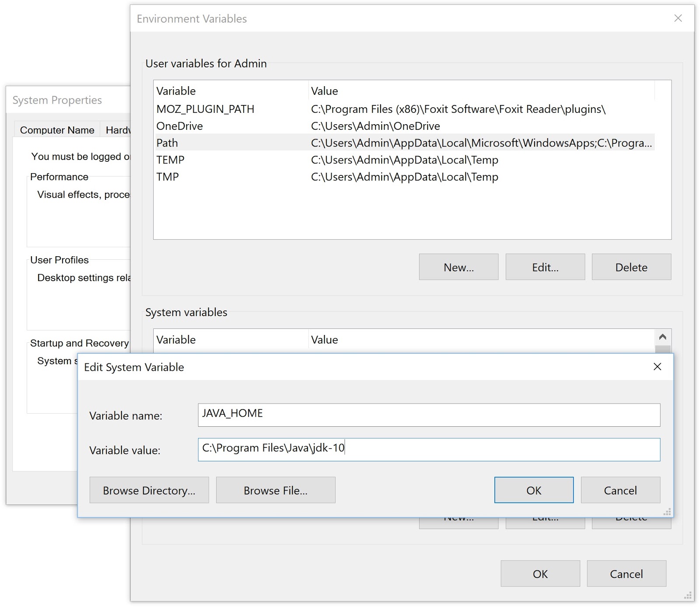The height and width of the screenshot is (610, 700).
Task: Switch to the Computer Name tab
Action: point(56,129)
